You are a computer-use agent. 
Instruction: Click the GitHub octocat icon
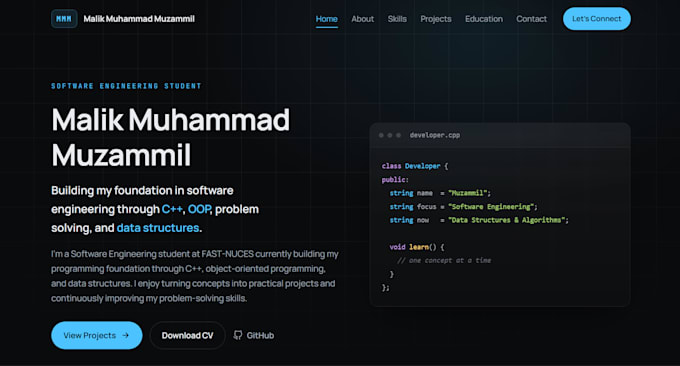[238, 335]
